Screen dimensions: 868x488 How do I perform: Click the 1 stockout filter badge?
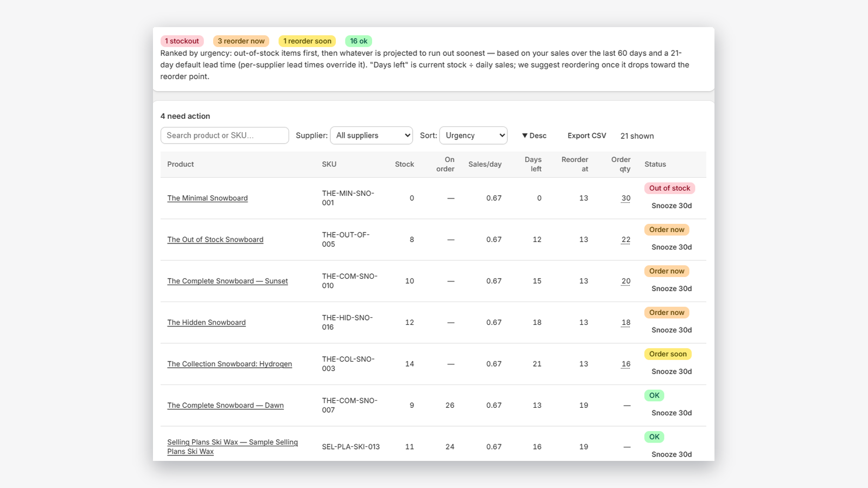(x=182, y=41)
